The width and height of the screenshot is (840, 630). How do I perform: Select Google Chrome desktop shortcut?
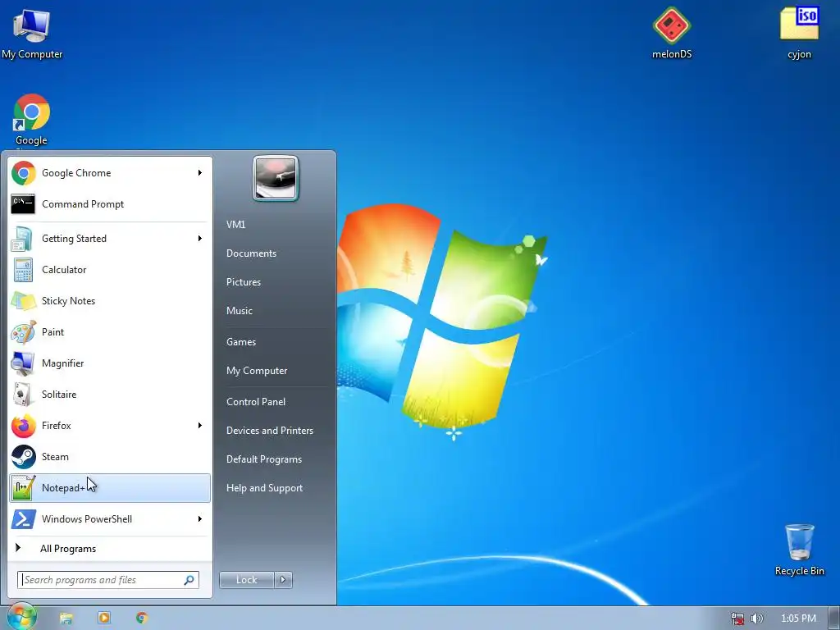click(31, 120)
